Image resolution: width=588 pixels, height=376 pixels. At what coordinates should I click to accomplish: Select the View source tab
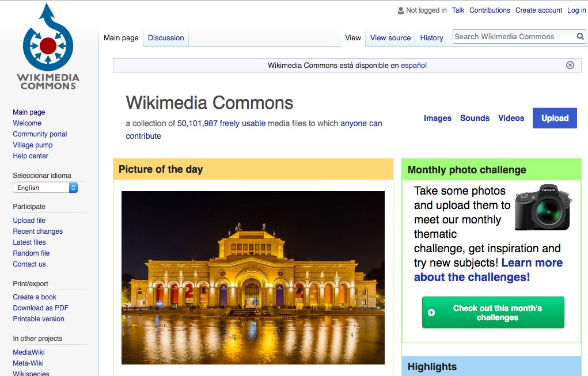pyautogui.click(x=390, y=37)
